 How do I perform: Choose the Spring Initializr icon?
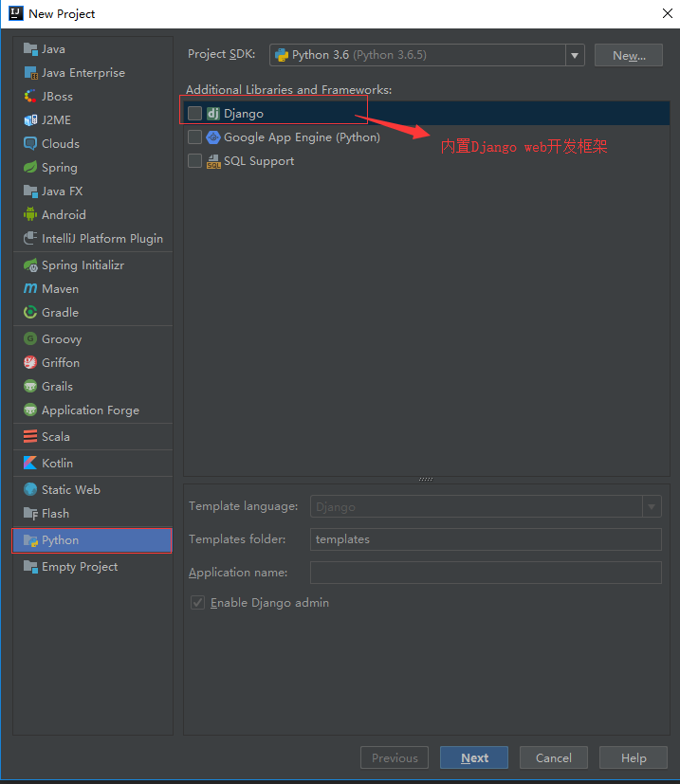pos(30,265)
